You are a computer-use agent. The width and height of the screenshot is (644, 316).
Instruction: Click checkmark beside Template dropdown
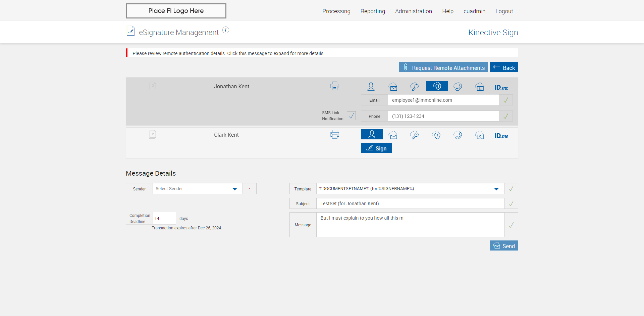(x=511, y=189)
